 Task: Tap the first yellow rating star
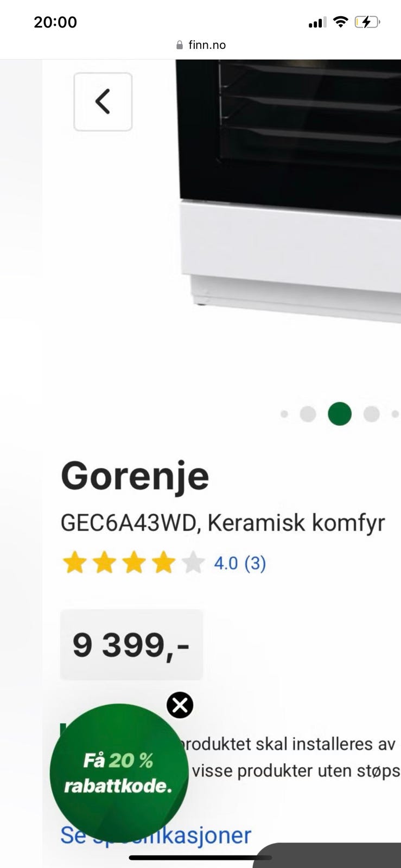(x=74, y=563)
